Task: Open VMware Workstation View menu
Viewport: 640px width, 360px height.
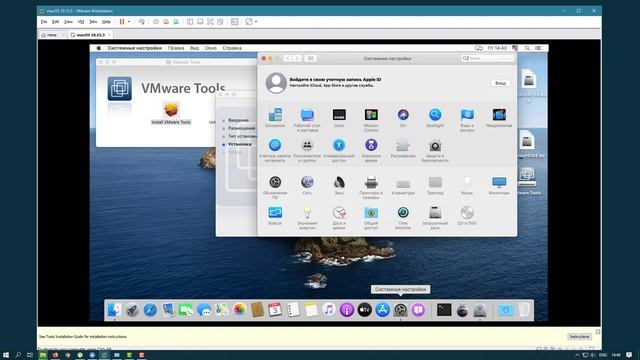Action: (68, 22)
